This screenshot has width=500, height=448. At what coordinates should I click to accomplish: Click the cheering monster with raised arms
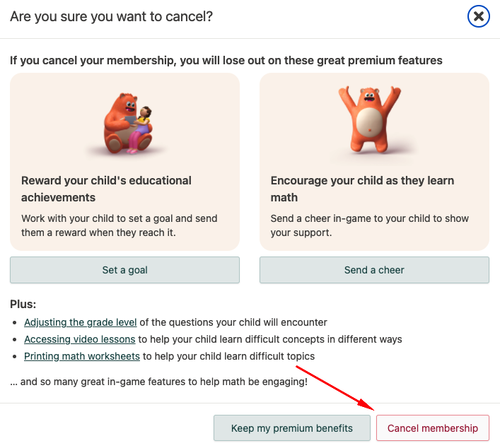click(370, 119)
